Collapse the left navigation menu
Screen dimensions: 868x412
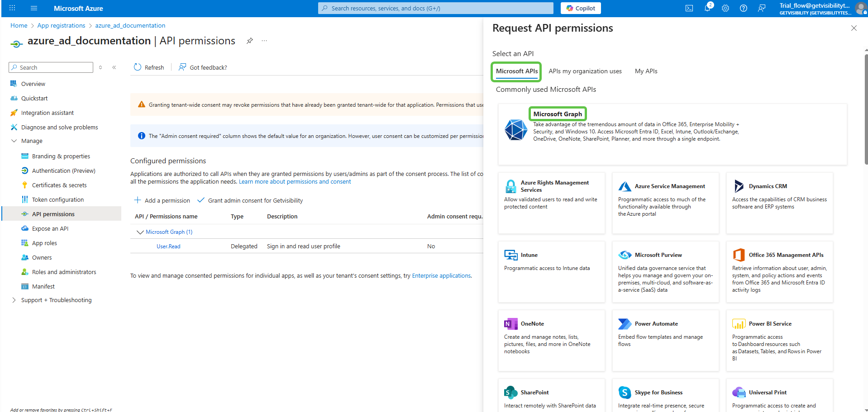pyautogui.click(x=114, y=67)
